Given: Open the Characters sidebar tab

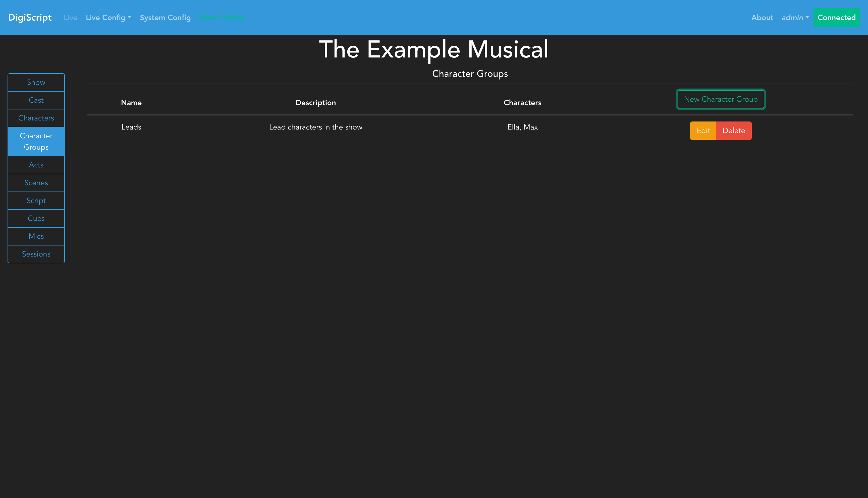Looking at the screenshot, I should 36,118.
